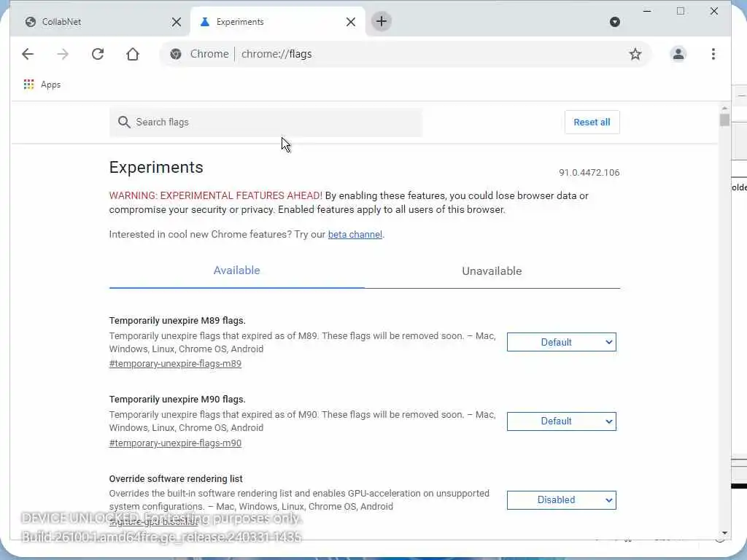The image size is (747, 560).
Task: Click the Experiments page heading
Action: (156, 167)
